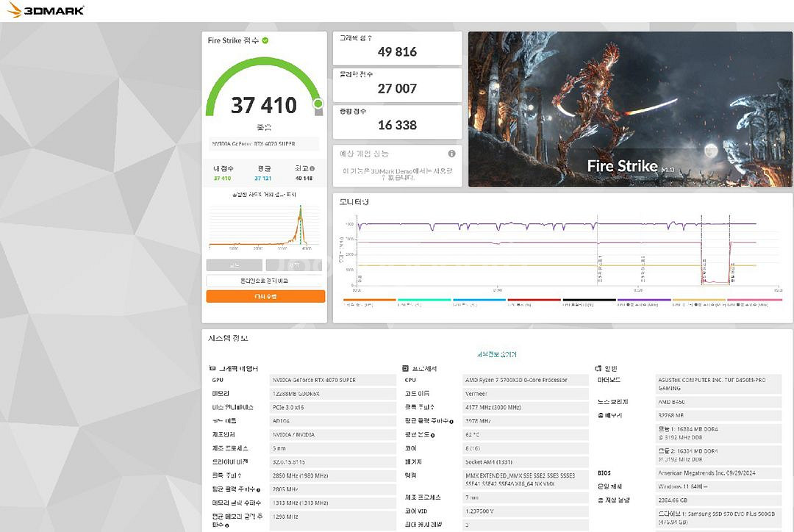Viewport: 794px width, 532px height.
Task: Open the info icon in the estimated game performance panel
Action: click(x=451, y=154)
